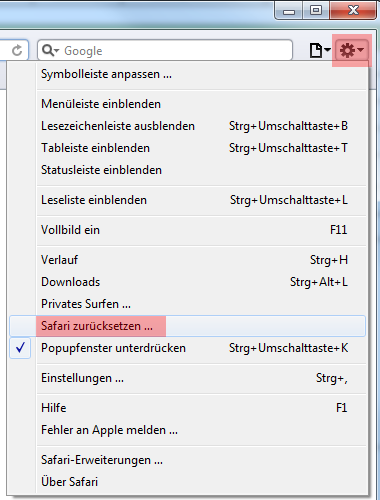Click the page menu icon
Viewport: 380px width, 500px height.
click(320, 50)
